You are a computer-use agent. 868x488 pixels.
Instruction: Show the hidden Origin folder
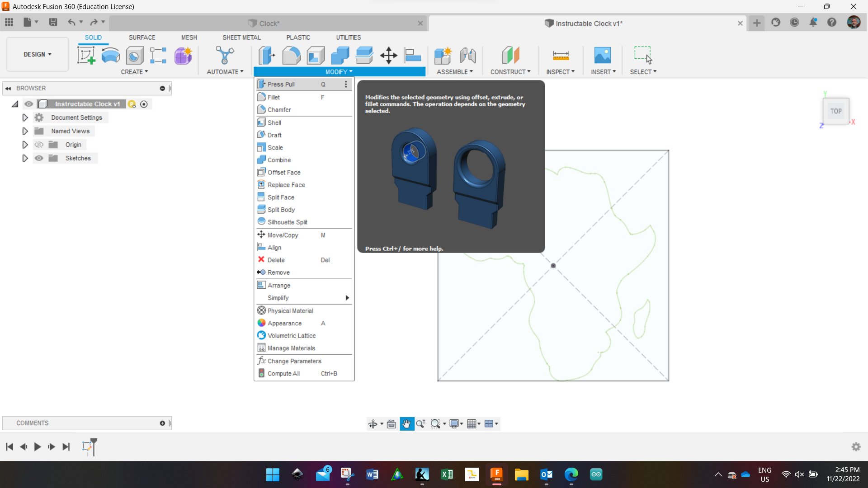click(x=39, y=145)
